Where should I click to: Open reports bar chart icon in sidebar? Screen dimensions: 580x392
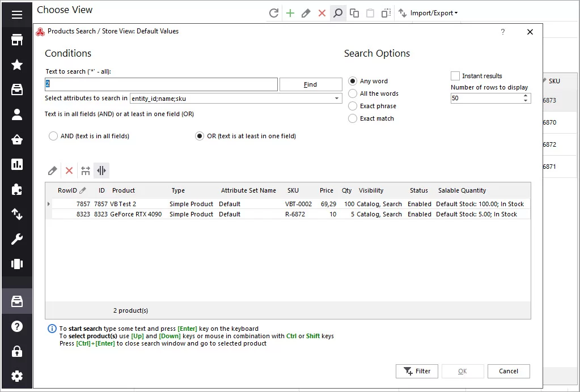16,164
